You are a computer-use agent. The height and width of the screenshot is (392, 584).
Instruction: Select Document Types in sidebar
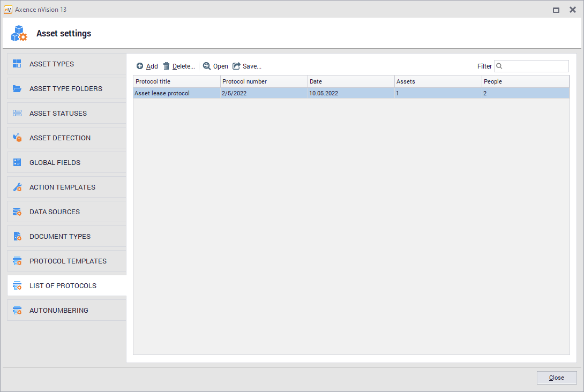tap(59, 237)
